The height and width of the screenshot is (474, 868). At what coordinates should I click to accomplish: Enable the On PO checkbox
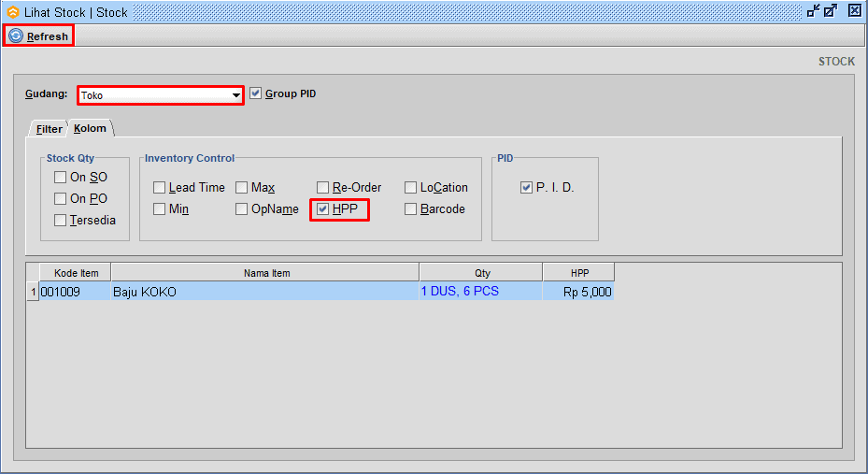[61, 199]
